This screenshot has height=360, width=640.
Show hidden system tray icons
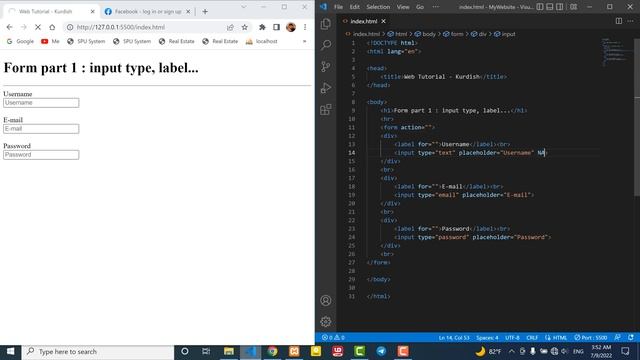[511, 351]
